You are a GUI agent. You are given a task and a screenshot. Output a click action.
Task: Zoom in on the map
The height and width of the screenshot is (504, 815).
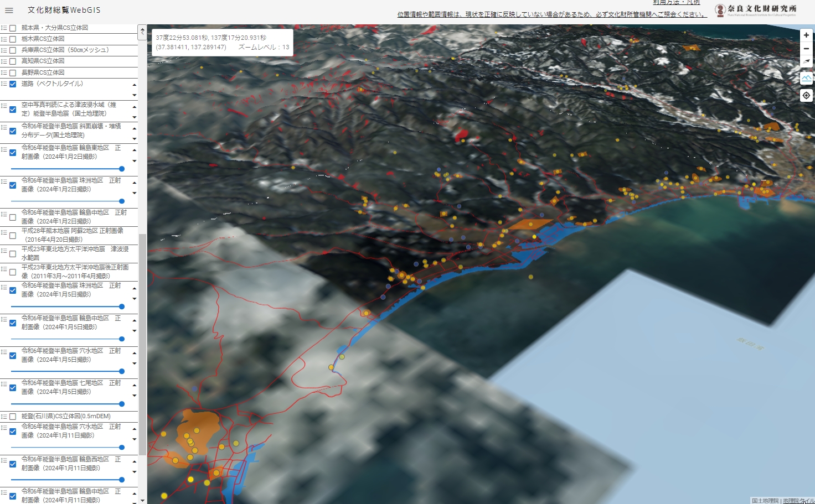[806, 35]
